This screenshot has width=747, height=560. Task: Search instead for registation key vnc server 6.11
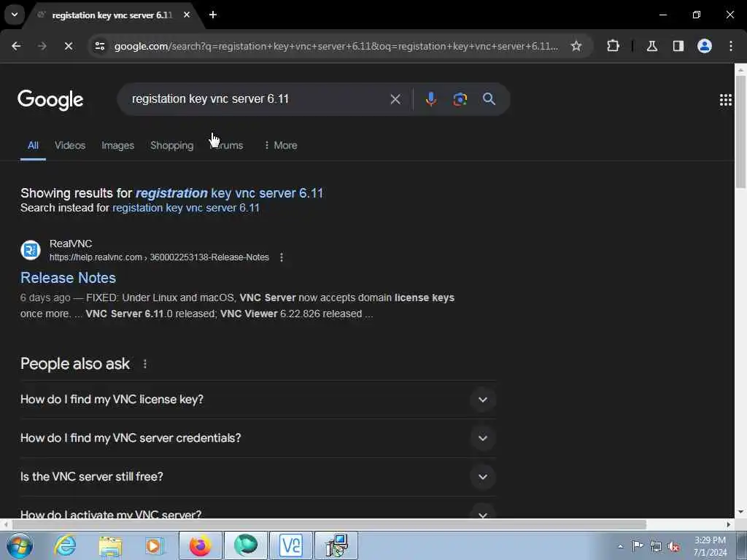[x=186, y=208]
